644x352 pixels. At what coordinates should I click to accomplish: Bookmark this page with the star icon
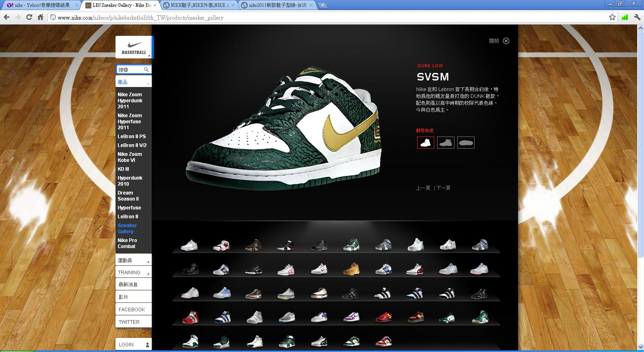pos(612,17)
